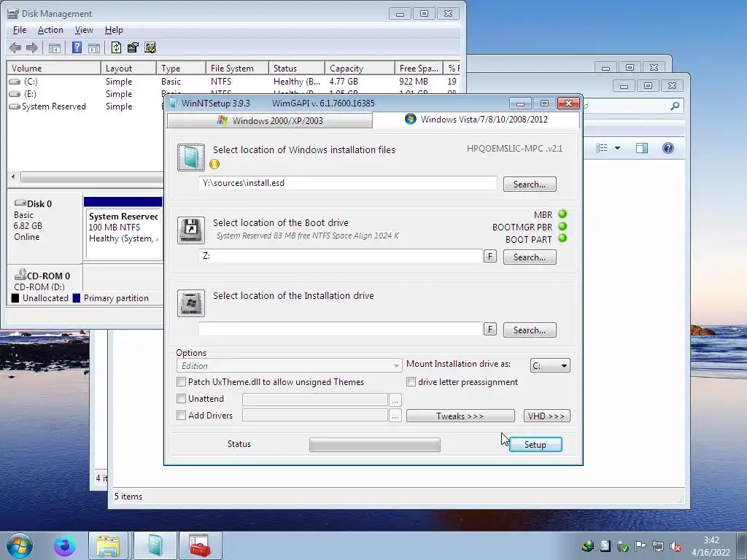
Task: Click the Back arrow in Disk Management toolbar
Action: coord(15,47)
